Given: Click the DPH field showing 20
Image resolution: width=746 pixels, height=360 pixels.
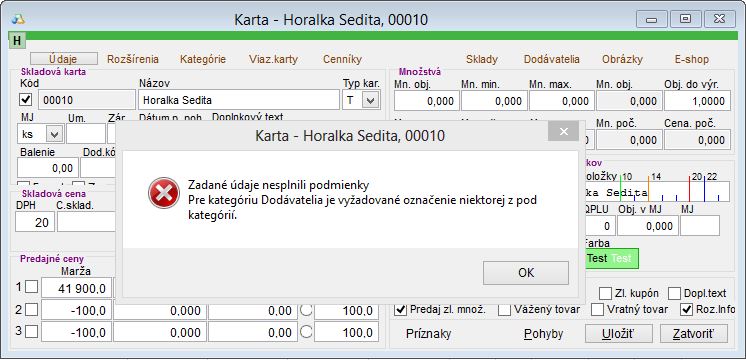Looking at the screenshot, I should pyautogui.click(x=35, y=222).
